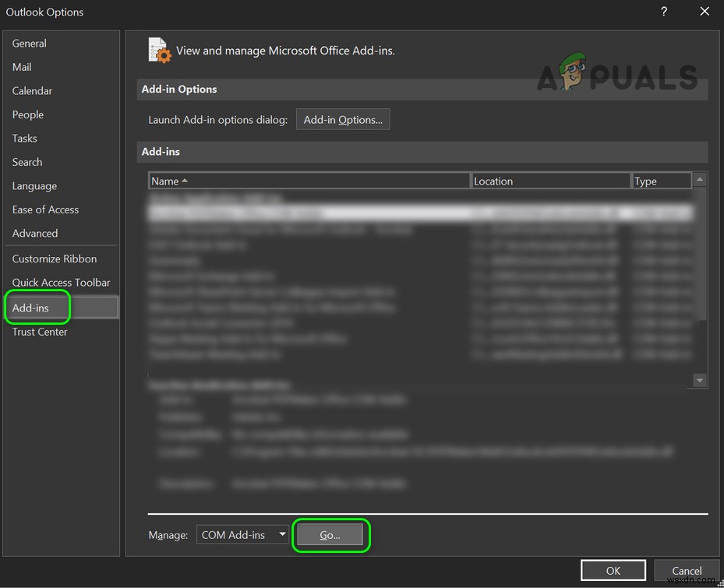Sort add-ins by Name column header

(309, 181)
